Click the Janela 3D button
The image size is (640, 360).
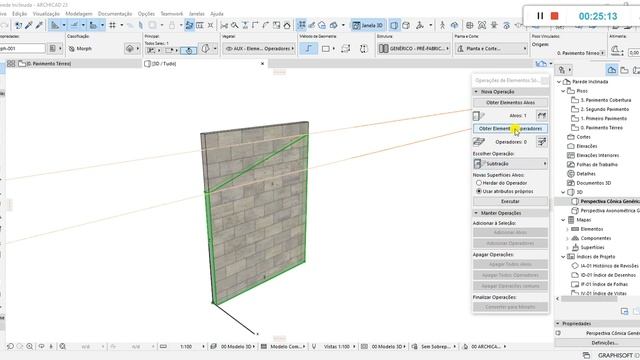pos(368,25)
